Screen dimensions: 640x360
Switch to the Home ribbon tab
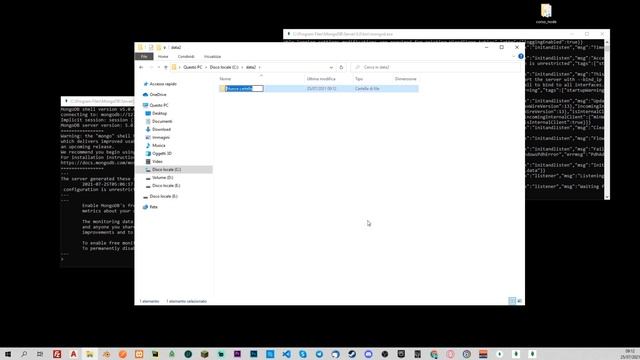click(163, 56)
